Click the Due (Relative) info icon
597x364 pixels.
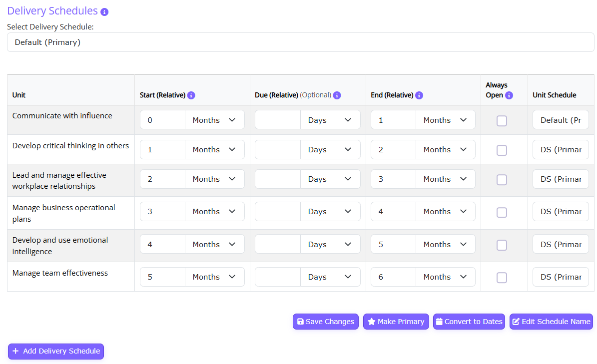point(337,95)
